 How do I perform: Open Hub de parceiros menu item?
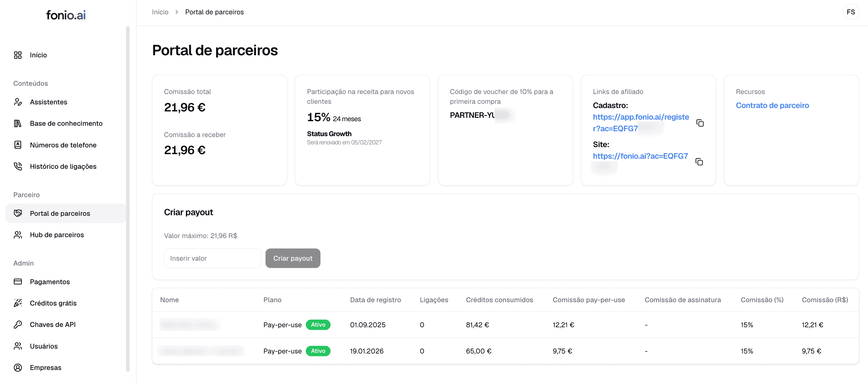point(56,235)
